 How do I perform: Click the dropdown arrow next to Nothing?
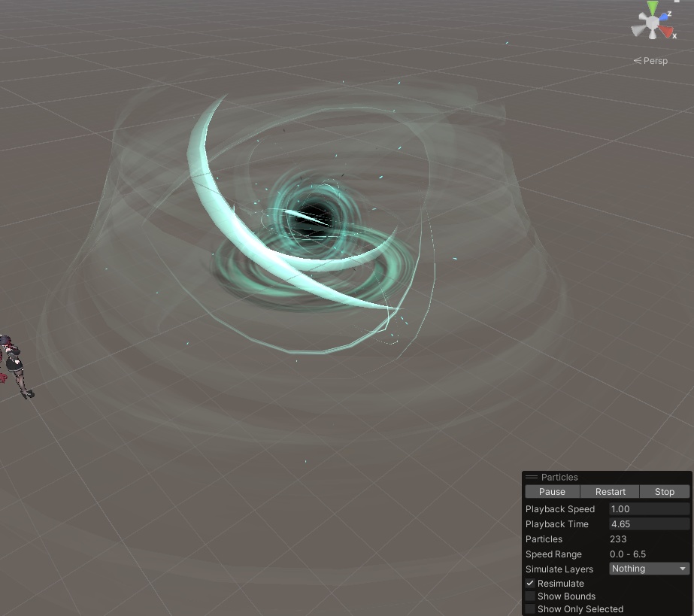click(683, 569)
